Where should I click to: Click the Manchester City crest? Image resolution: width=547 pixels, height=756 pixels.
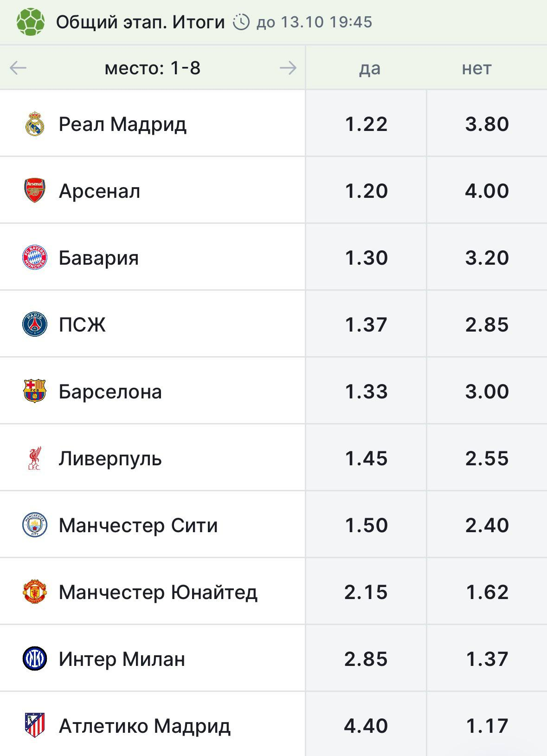coord(35,525)
